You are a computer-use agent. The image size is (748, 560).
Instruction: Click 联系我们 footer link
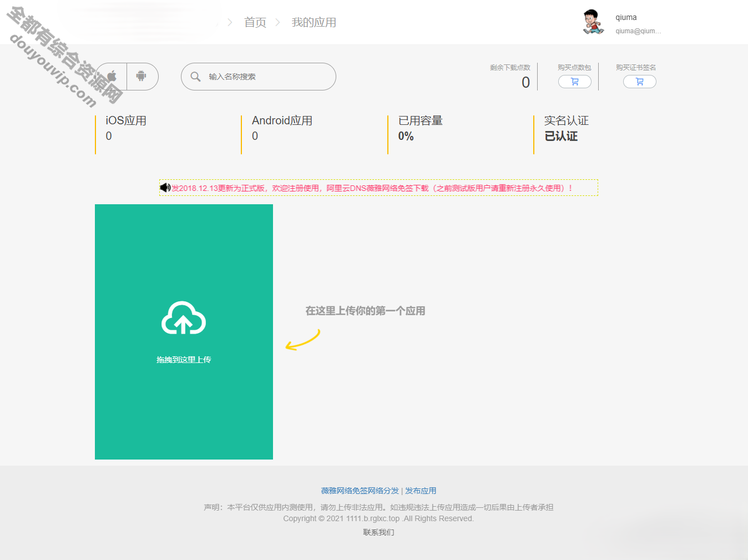(x=378, y=532)
